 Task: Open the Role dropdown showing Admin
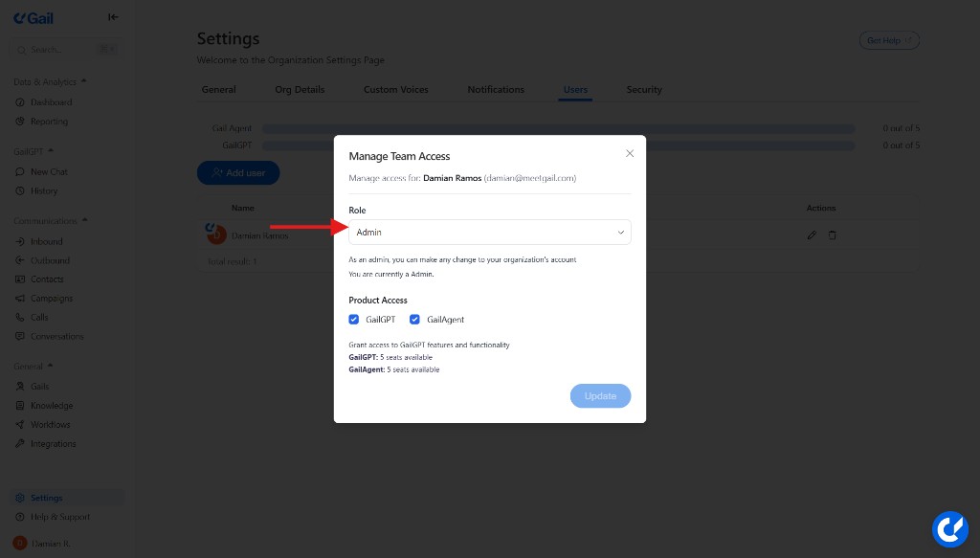(x=489, y=232)
